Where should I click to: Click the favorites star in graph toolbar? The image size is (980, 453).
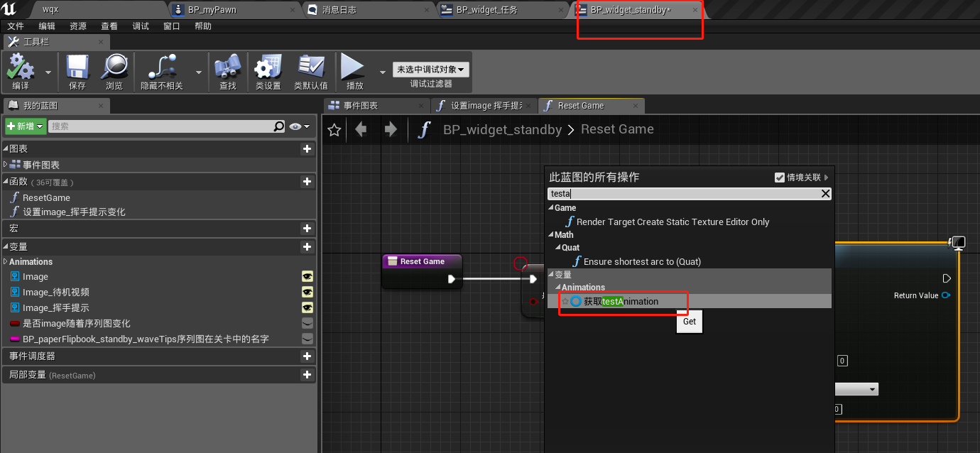(x=333, y=129)
